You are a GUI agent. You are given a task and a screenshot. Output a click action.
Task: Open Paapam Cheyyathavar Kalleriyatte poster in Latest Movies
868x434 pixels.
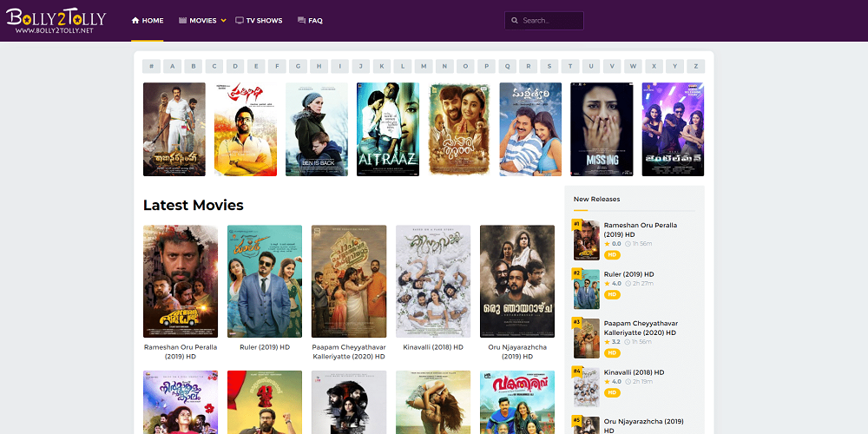(x=349, y=281)
